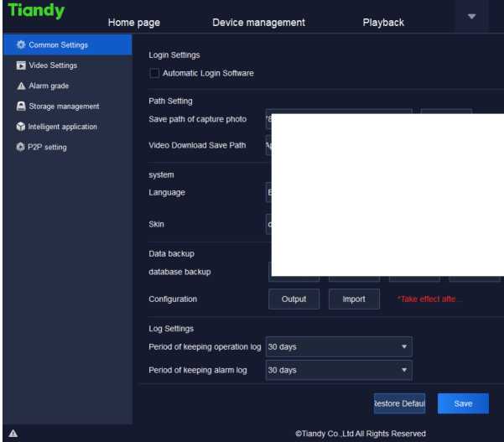This screenshot has width=504, height=442.
Task: Open the Intelligent application cube icon
Action: click(21, 127)
